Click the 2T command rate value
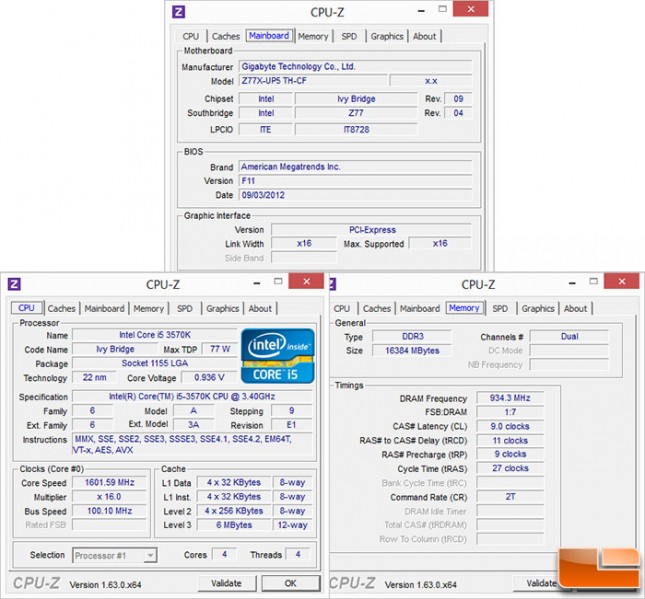The width and height of the screenshot is (645, 599). pyautogui.click(x=510, y=497)
